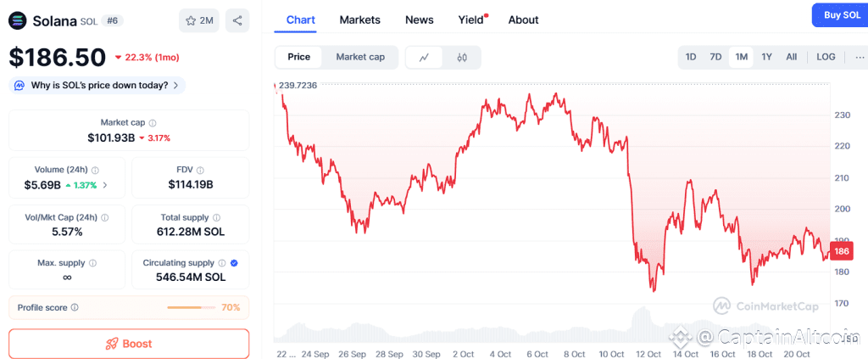Switch to candlestick chart view icon
The height and width of the screenshot is (359, 868).
[x=462, y=58]
